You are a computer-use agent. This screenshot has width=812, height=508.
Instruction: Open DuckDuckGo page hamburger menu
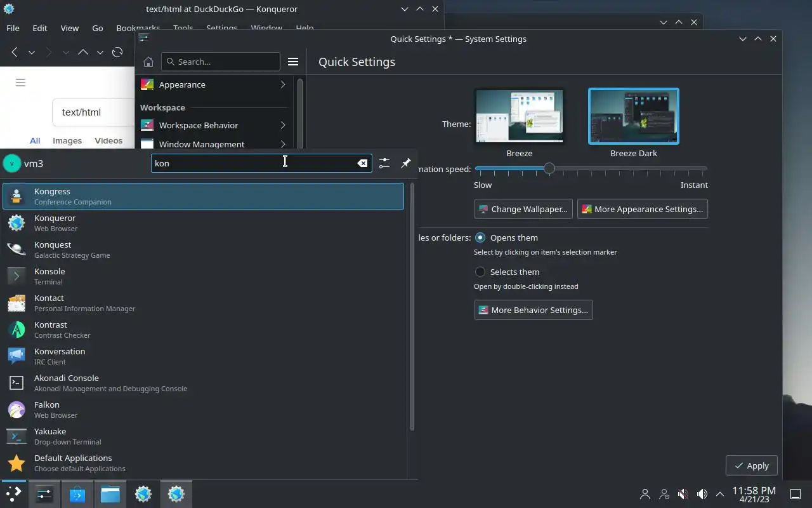[x=20, y=83]
